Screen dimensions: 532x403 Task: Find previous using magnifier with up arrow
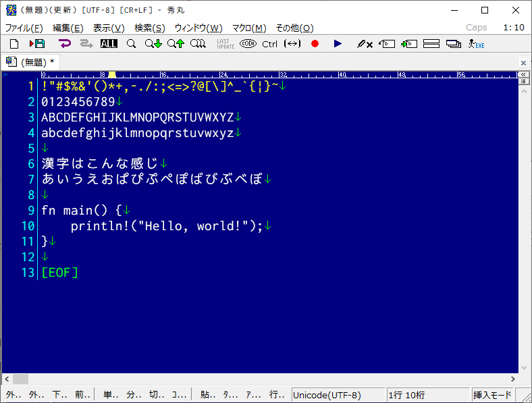176,44
